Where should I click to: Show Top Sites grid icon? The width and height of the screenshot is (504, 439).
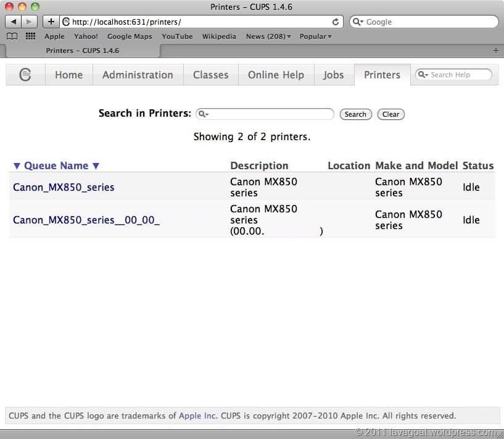[30, 36]
